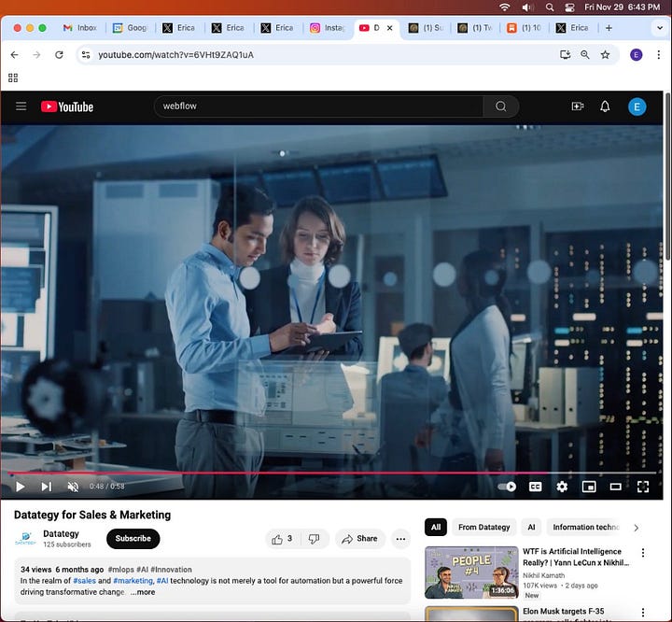This screenshot has height=622, width=672.
Task: Dislike the video with thumbs down
Action: point(315,539)
